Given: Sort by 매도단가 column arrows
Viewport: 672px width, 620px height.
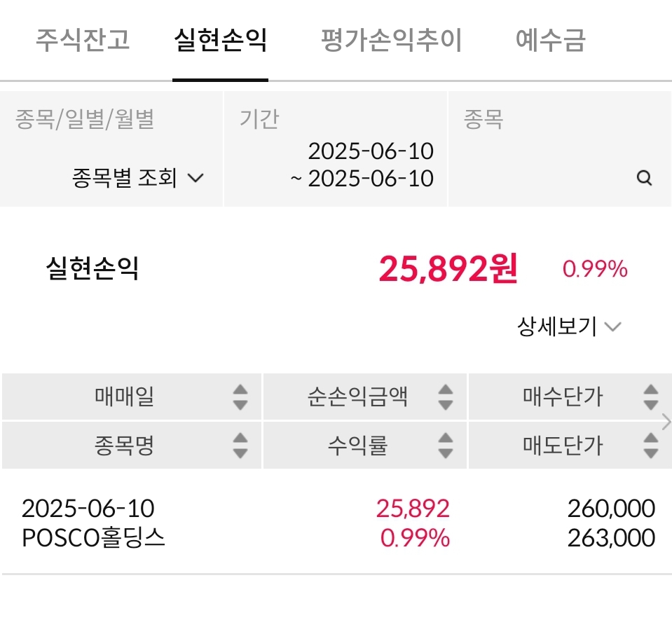Looking at the screenshot, I should pos(650,445).
